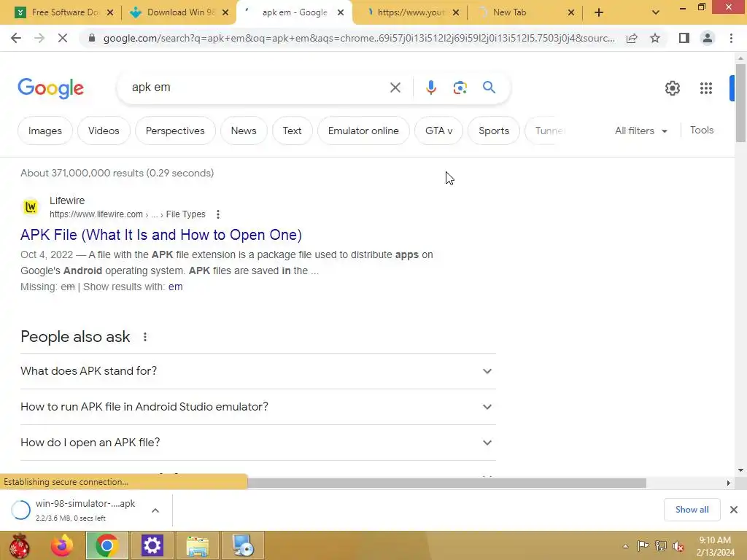Open the taskbar clock and date
This screenshot has width=747, height=560.
(x=715, y=546)
